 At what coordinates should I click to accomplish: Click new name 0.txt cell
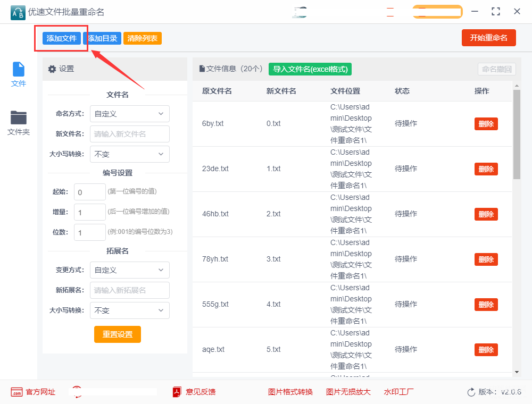point(273,123)
